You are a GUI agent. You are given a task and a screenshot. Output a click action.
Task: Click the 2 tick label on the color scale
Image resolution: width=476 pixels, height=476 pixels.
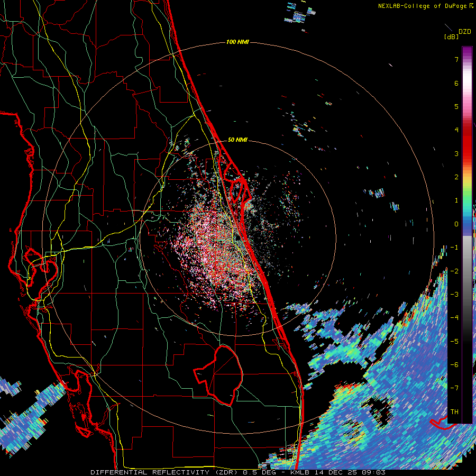coord(456,177)
